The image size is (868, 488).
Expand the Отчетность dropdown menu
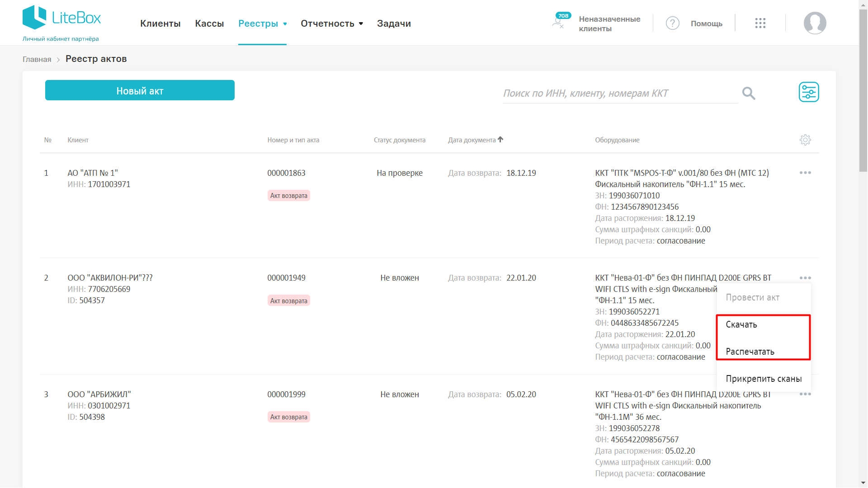tap(332, 23)
